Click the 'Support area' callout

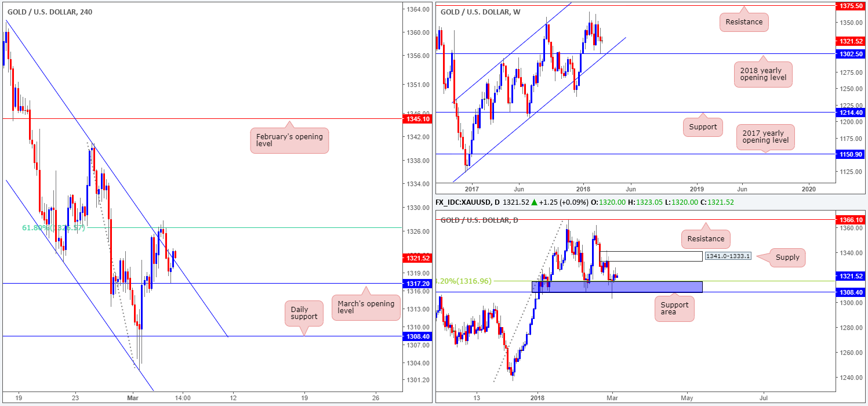pyautogui.click(x=674, y=309)
